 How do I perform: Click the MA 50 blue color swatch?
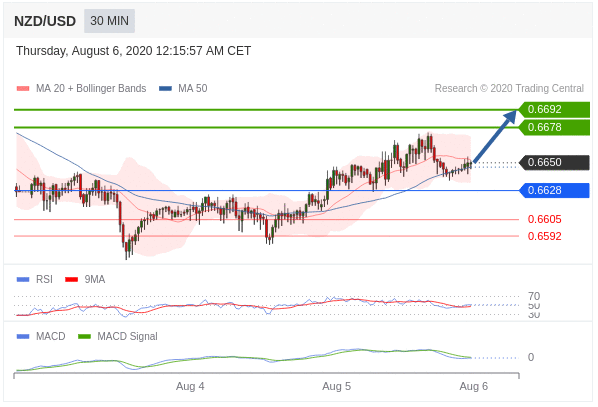point(165,88)
